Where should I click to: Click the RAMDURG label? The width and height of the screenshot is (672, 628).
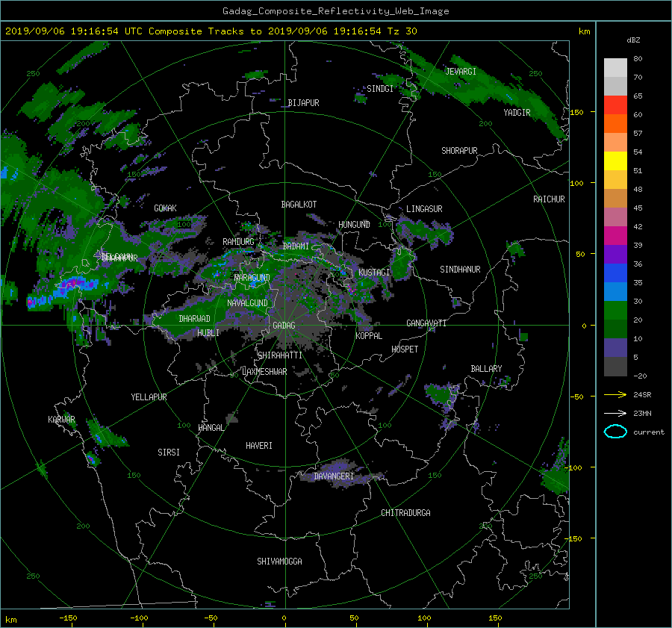point(238,242)
